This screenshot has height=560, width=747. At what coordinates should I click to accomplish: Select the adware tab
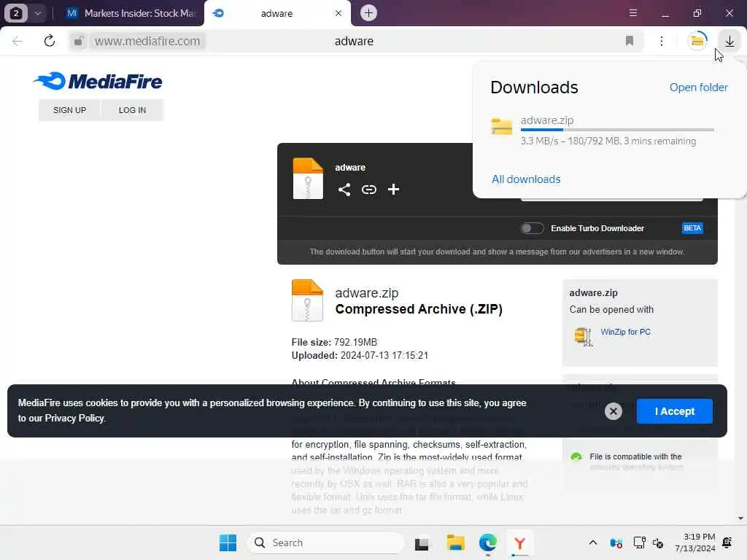276,13
